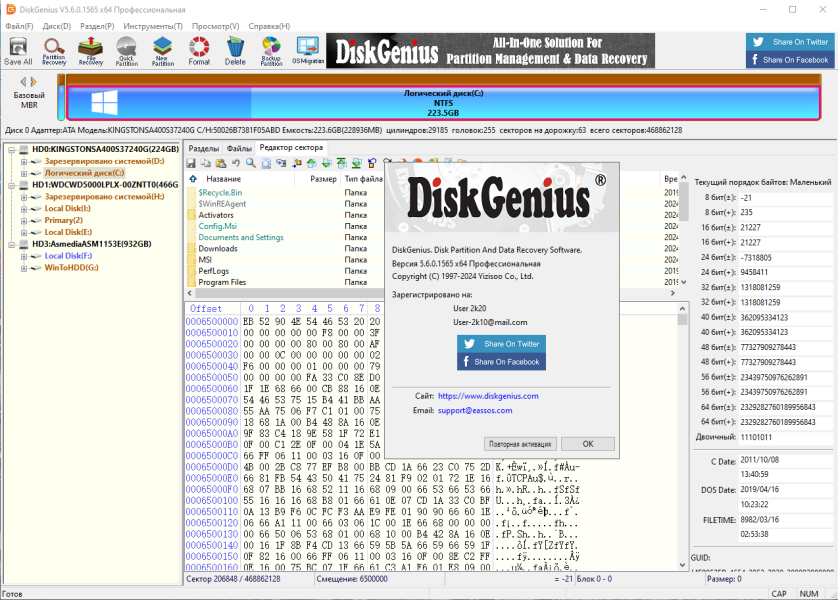838x600 pixels.
Task: Switch to the Разделы tab
Action: point(204,148)
